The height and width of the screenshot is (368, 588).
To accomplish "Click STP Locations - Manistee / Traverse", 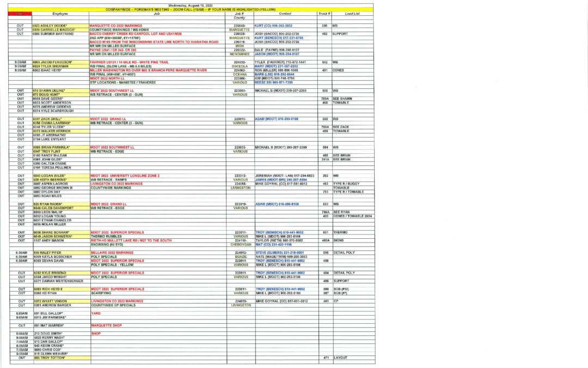I will coord(122,83).
